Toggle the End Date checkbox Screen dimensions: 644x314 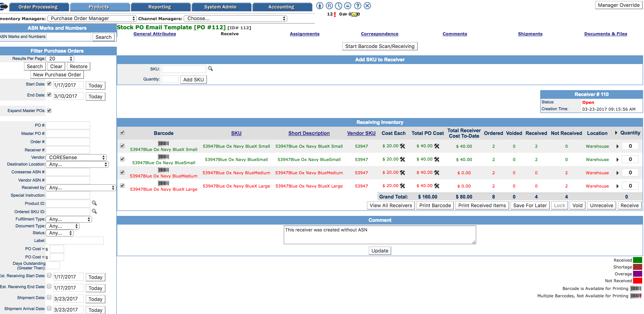49,94
